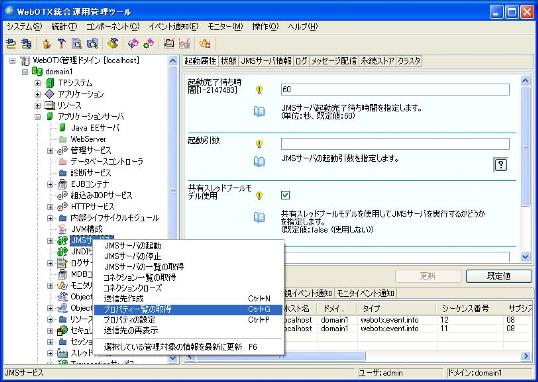Click the chart graph toolbar icon
Screen dimensions: 538x382
click(x=185, y=44)
